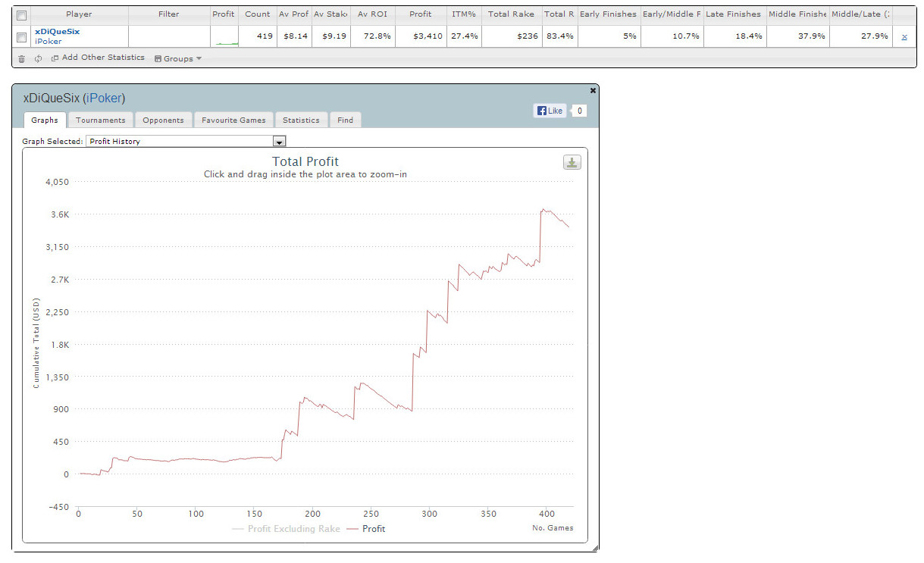Click the refresh icon next to trash
The height and width of the screenshot is (563, 924).
[x=38, y=58]
